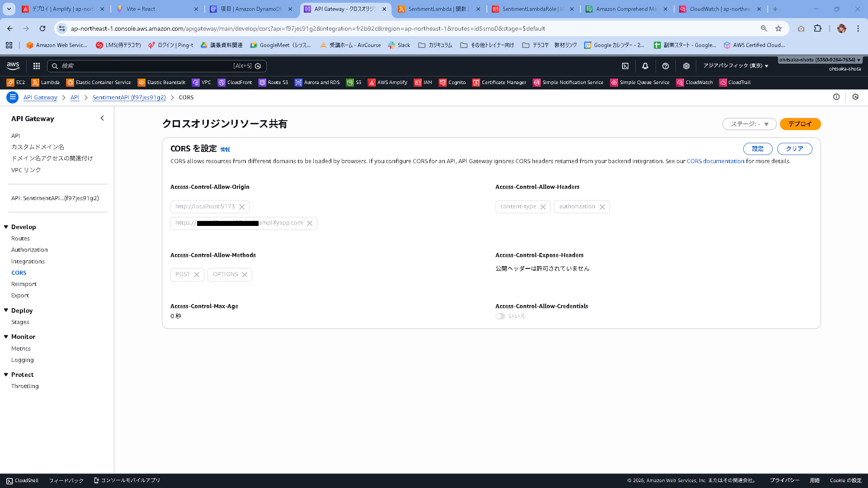
Task: Open the AWS services grid menu
Action: point(37,66)
